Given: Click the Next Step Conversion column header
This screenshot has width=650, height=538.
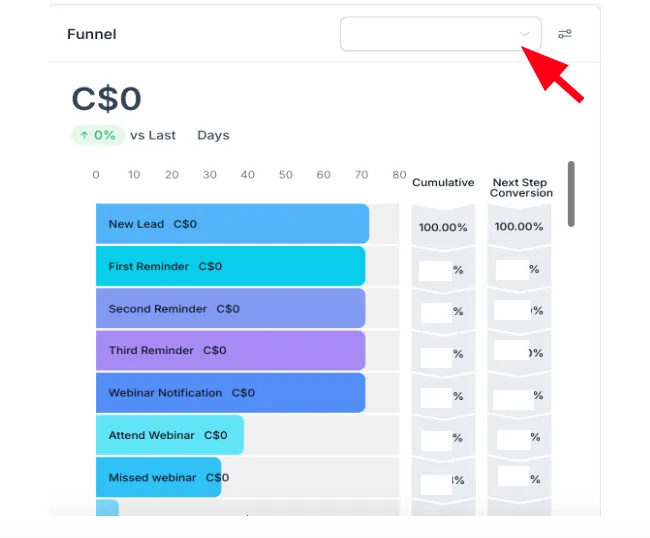Looking at the screenshot, I should coord(521,188).
